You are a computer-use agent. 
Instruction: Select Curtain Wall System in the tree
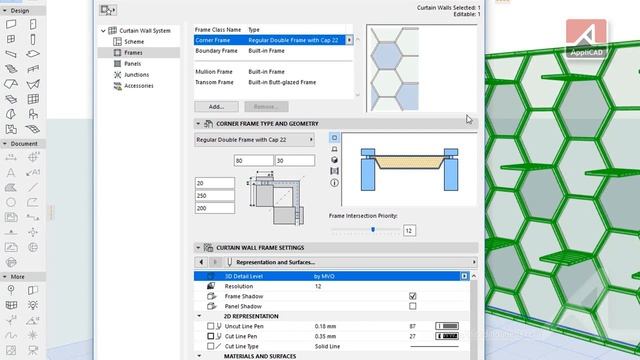[x=145, y=31]
